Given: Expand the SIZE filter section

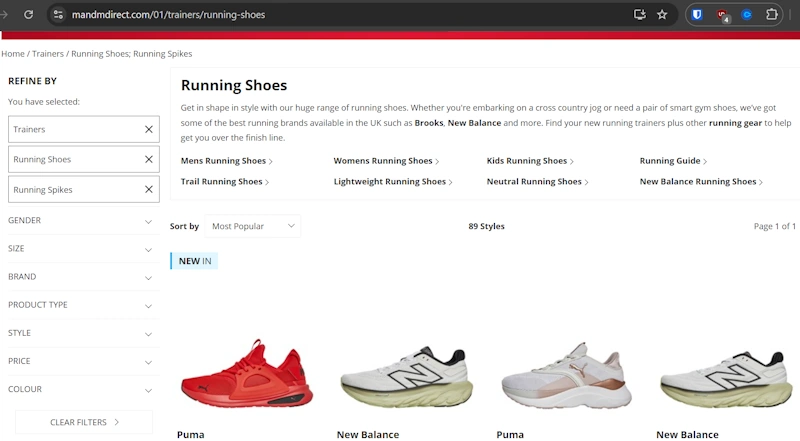Looking at the screenshot, I should (x=83, y=249).
